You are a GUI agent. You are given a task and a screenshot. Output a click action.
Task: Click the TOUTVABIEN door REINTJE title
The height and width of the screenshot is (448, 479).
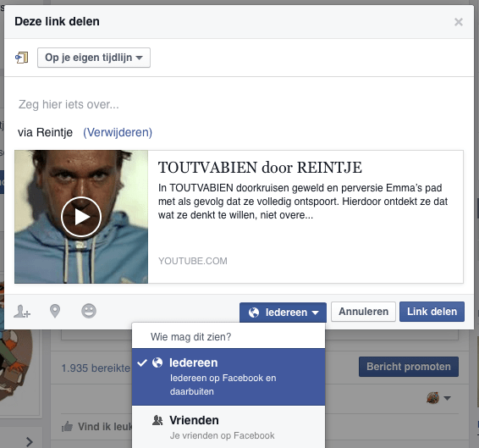[x=260, y=168]
